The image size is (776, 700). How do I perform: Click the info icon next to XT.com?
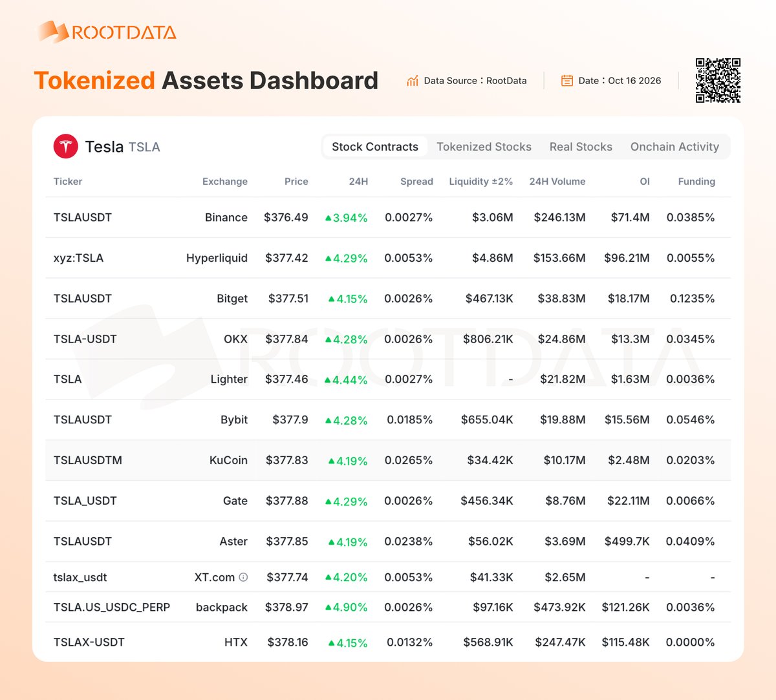[x=243, y=577]
